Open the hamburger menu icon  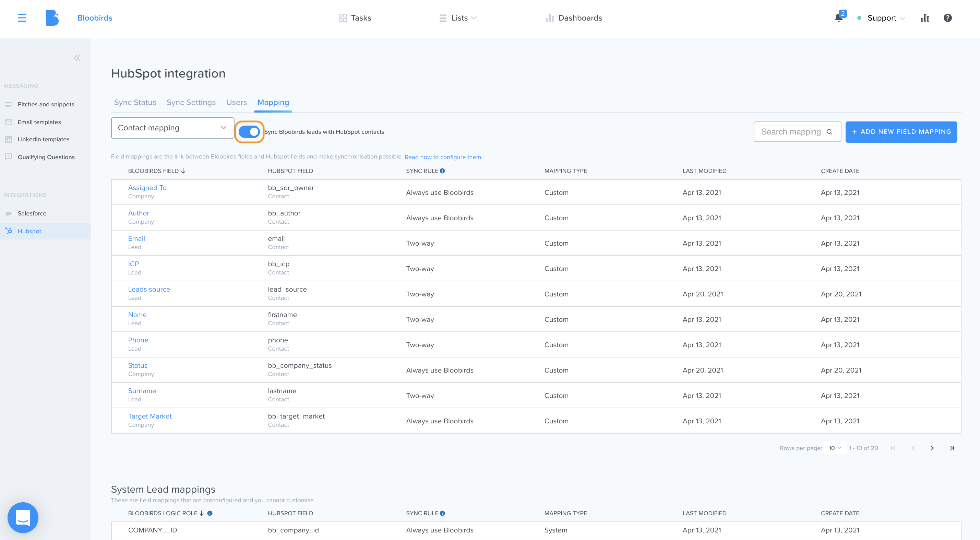(x=22, y=18)
